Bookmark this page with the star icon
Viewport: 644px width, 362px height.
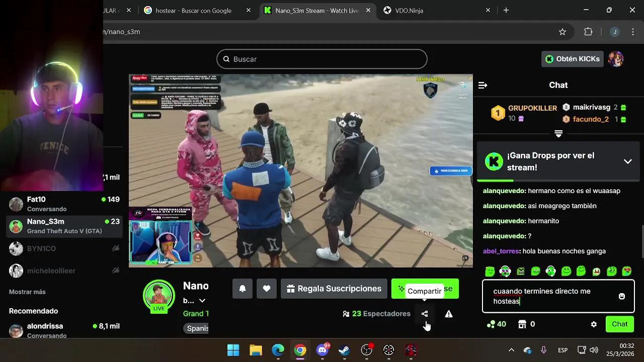tap(562, 32)
